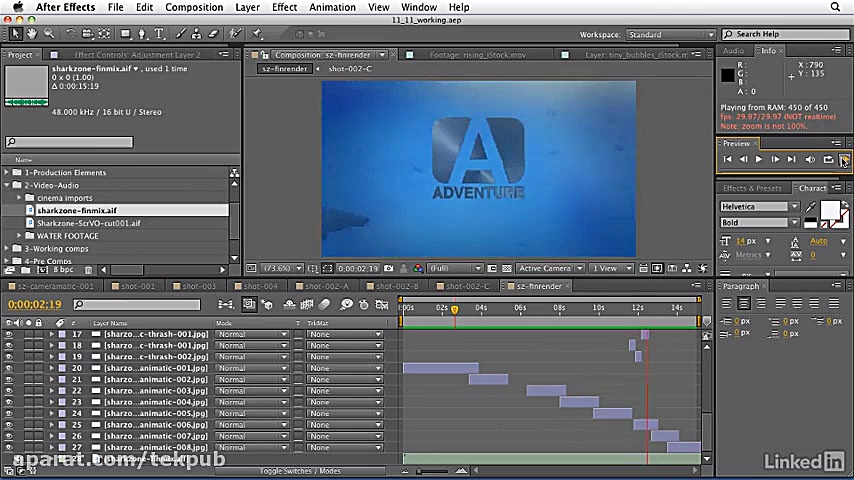
Task: Hide layer 17 with its eye icon
Action: point(9,334)
